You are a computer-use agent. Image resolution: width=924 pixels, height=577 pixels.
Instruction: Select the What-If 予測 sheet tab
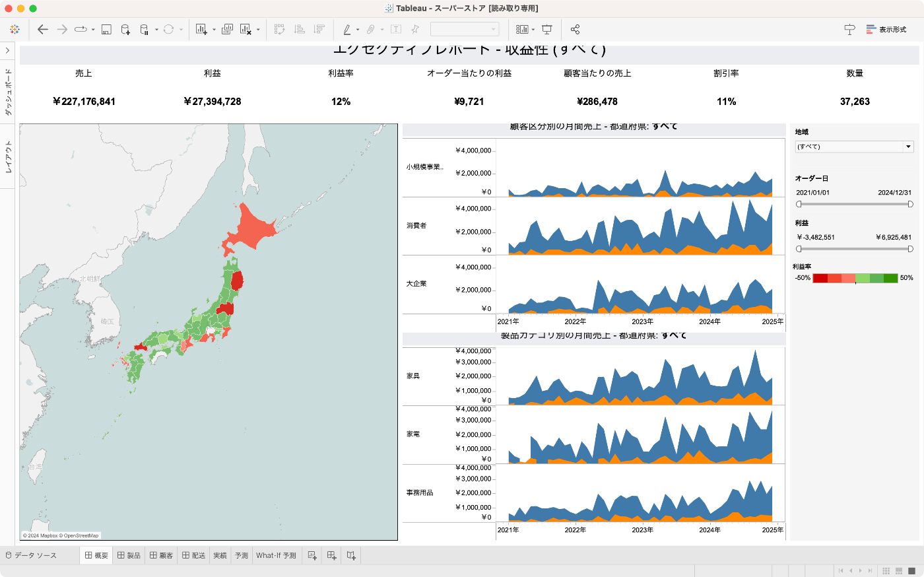276,556
